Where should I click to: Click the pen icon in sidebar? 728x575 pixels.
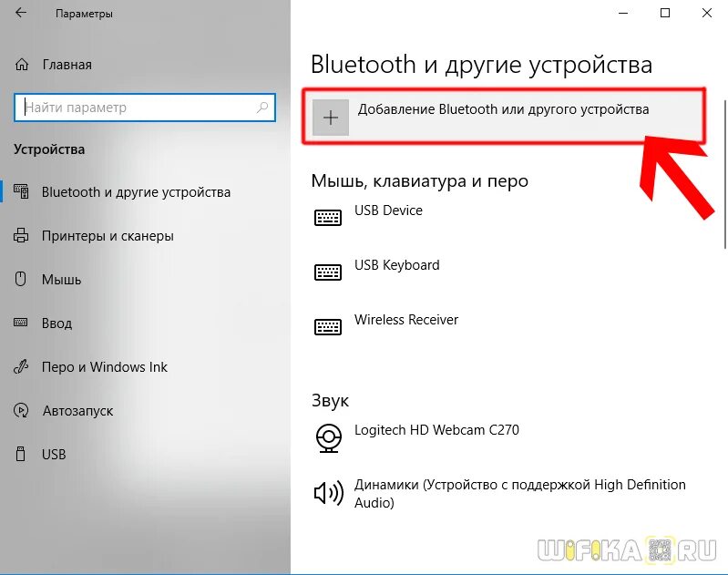click(x=21, y=366)
